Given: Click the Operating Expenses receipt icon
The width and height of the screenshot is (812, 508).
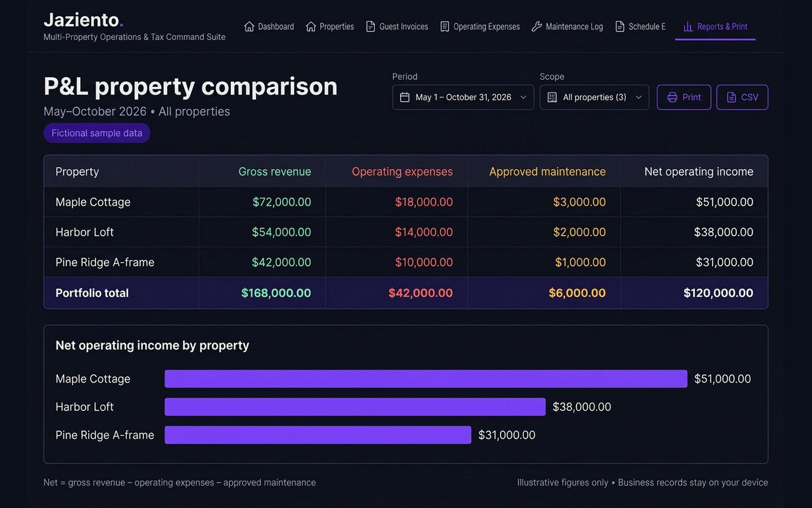Looking at the screenshot, I should pyautogui.click(x=445, y=26).
